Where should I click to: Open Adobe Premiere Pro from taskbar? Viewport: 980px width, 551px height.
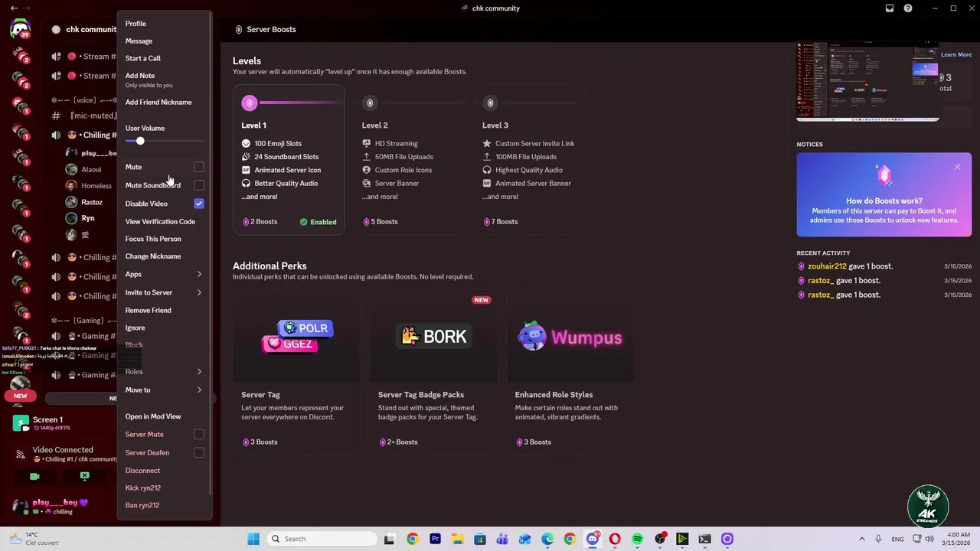[x=435, y=539]
